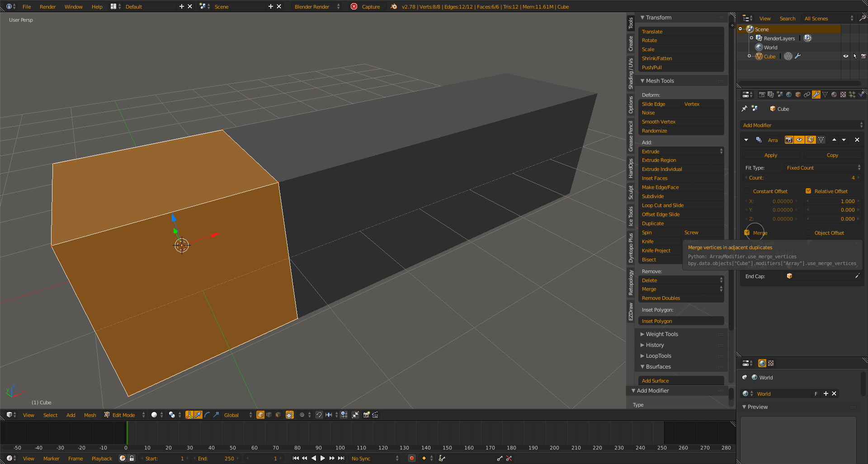Open the World properties globe tab

pos(789,95)
